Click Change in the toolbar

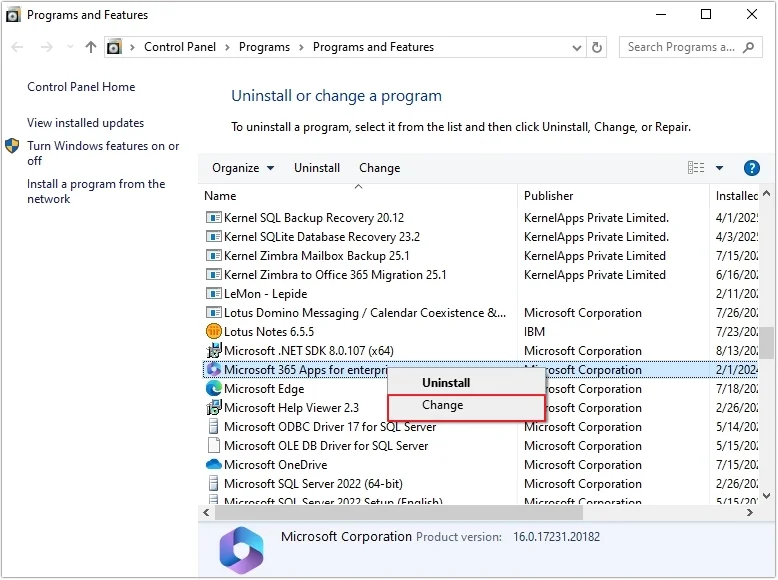tap(380, 168)
